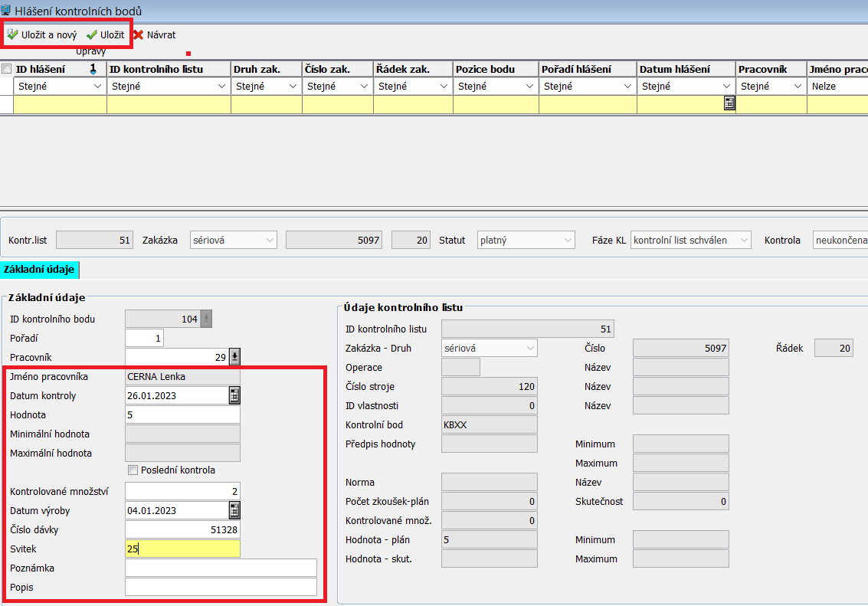868x606 pixels.
Task: Click the yellow Svitek input field
Action: (182, 549)
